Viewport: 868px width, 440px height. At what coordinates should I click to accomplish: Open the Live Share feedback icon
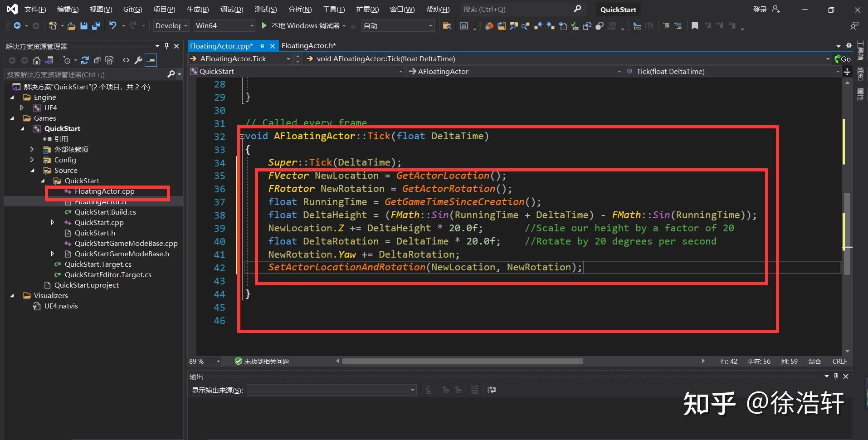point(854,26)
